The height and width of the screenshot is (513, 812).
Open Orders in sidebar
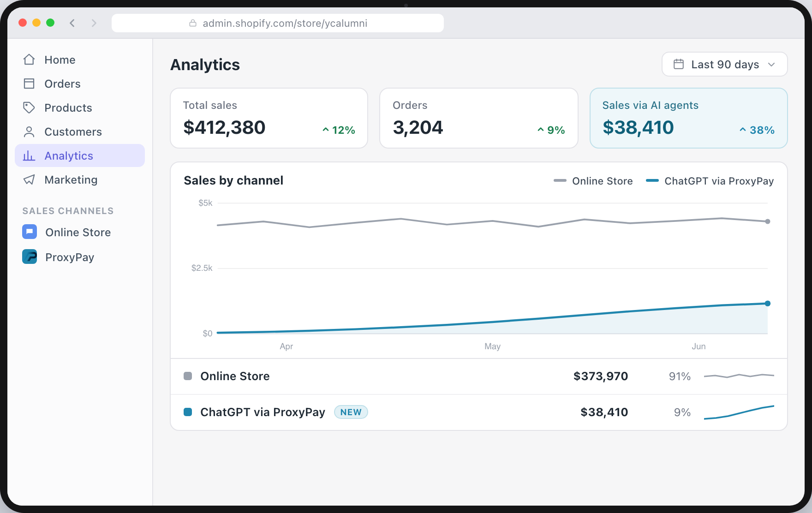coord(80,84)
